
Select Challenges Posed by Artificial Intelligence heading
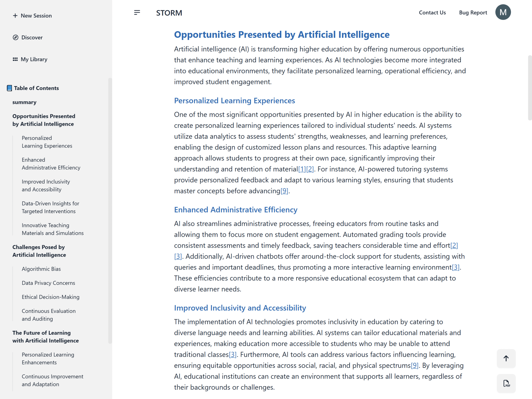pos(39,251)
